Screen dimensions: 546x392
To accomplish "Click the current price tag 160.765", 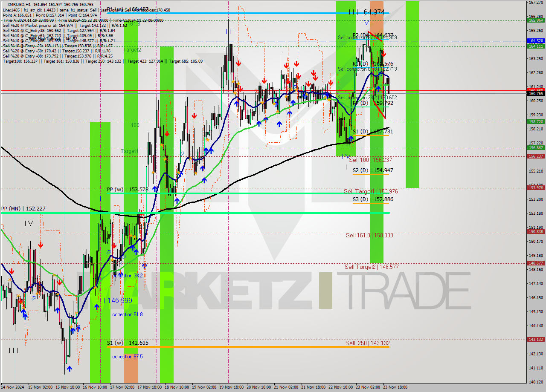I will pyautogui.click(x=536, y=93).
